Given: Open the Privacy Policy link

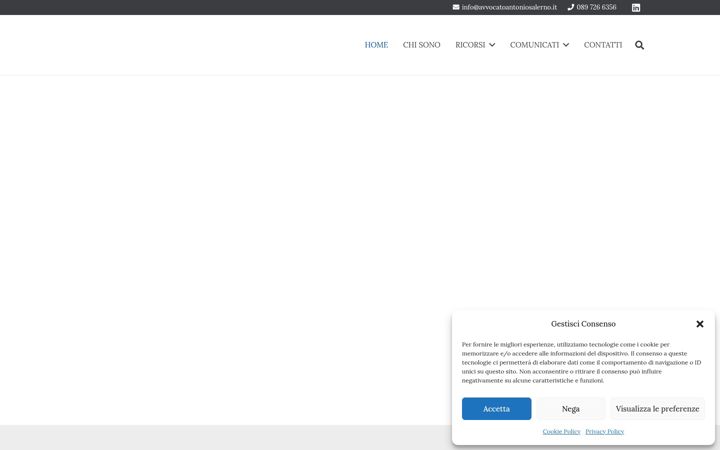Looking at the screenshot, I should point(604,432).
